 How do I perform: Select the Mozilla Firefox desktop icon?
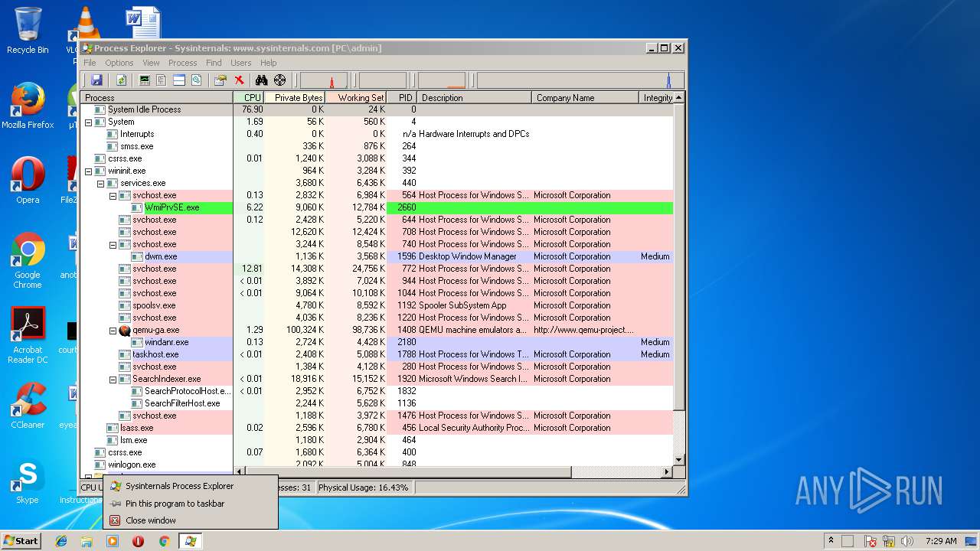28,106
